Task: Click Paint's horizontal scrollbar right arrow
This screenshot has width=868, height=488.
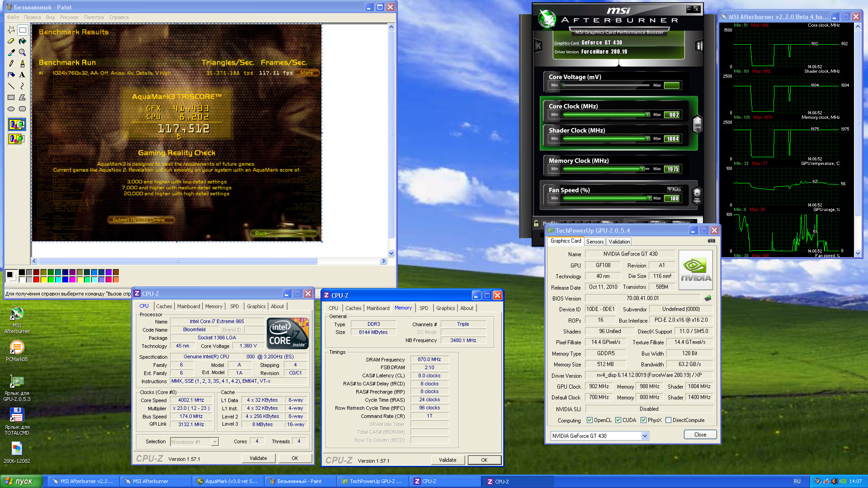Action: 383,261
